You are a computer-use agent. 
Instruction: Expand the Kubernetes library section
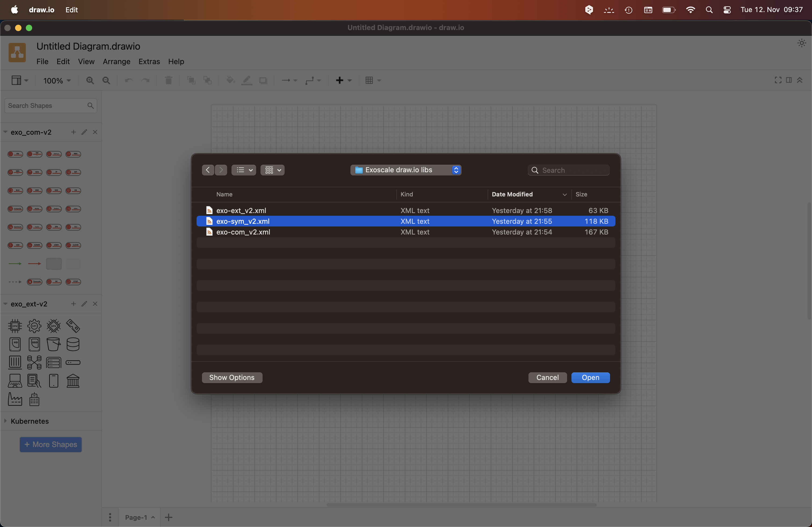pos(5,421)
